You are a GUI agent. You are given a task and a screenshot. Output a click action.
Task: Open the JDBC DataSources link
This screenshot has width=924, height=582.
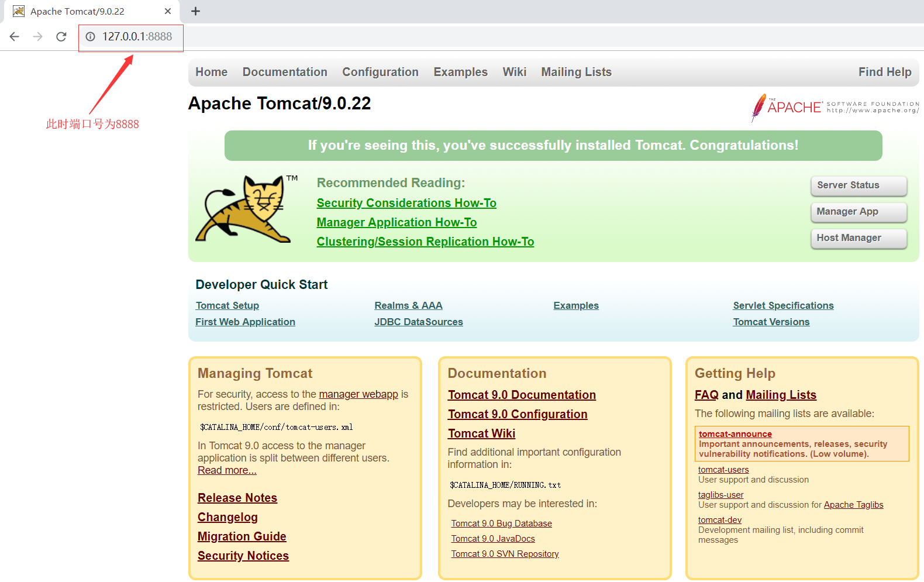tap(419, 322)
